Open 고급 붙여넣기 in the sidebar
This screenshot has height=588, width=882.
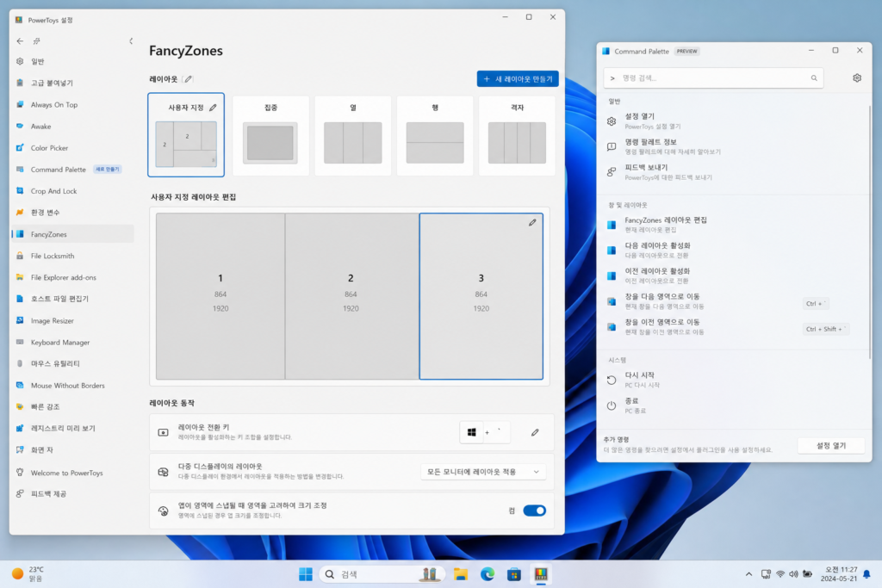72,83
